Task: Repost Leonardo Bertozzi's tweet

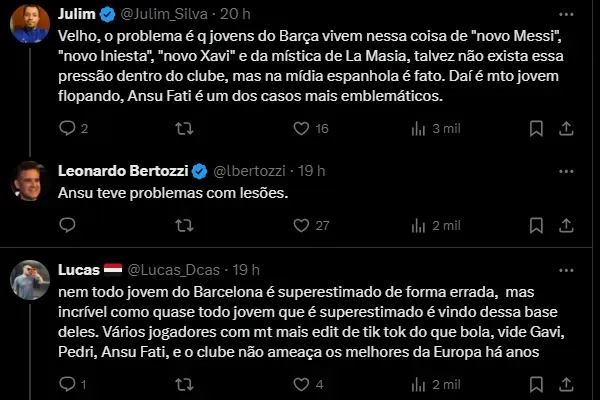Action: 184,226
